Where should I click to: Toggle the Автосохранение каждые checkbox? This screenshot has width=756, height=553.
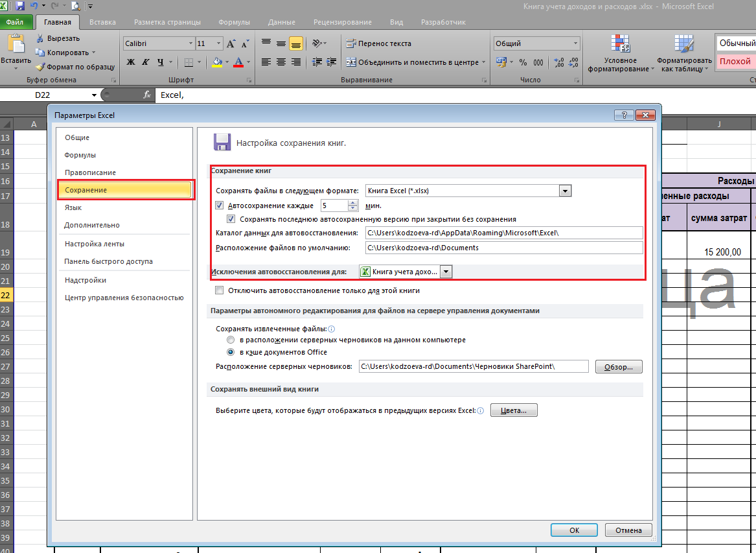pos(220,206)
